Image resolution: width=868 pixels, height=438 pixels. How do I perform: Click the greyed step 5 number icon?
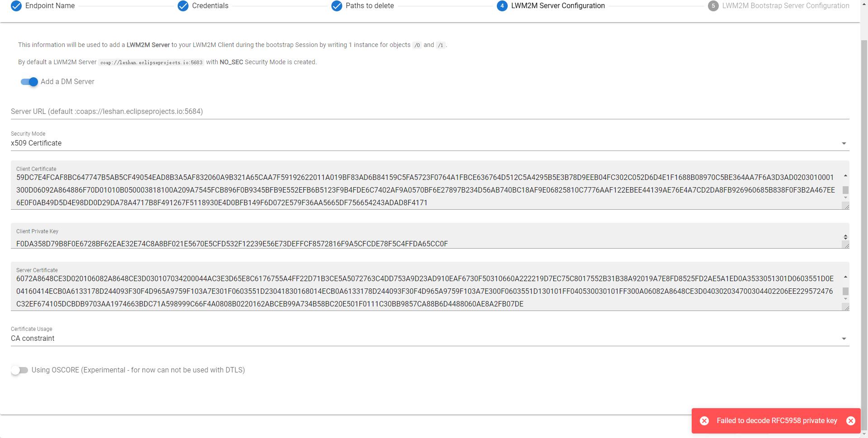point(713,6)
